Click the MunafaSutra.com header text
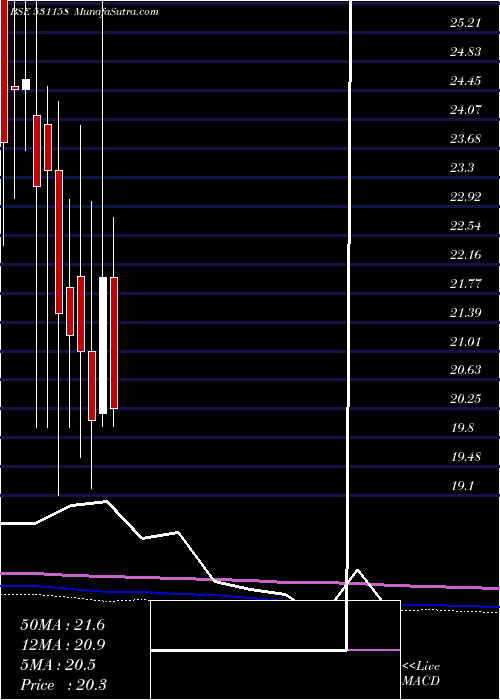500x700 pixels. (117, 12)
